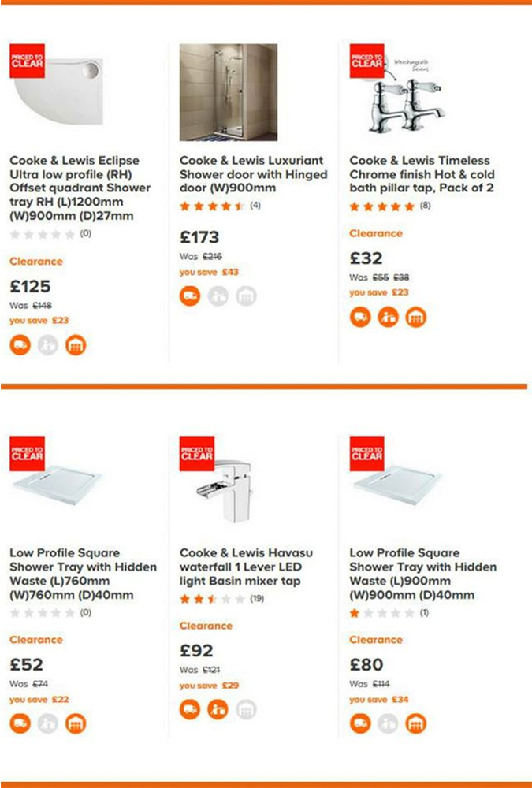Click five-star rating of Timeless pillar tap
This screenshot has width=532, height=788.
click(x=382, y=206)
